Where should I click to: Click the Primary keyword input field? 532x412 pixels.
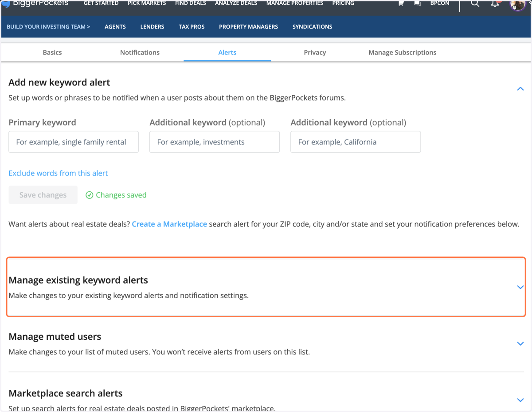pos(74,142)
